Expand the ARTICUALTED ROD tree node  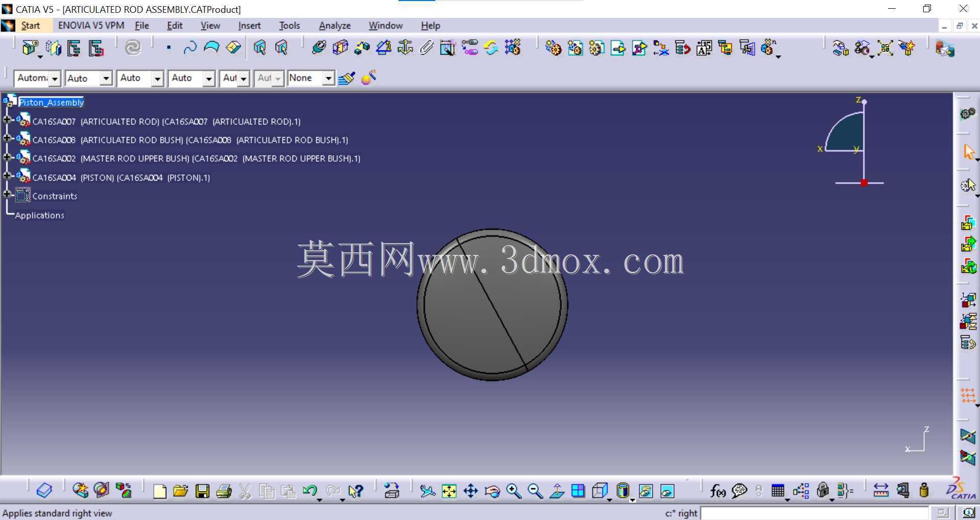[7, 120]
